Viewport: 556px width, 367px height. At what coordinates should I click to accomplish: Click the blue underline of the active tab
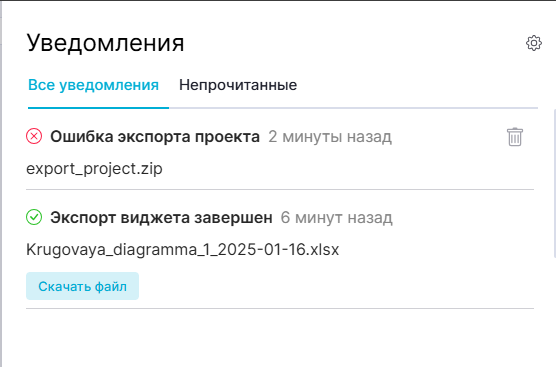(x=98, y=108)
